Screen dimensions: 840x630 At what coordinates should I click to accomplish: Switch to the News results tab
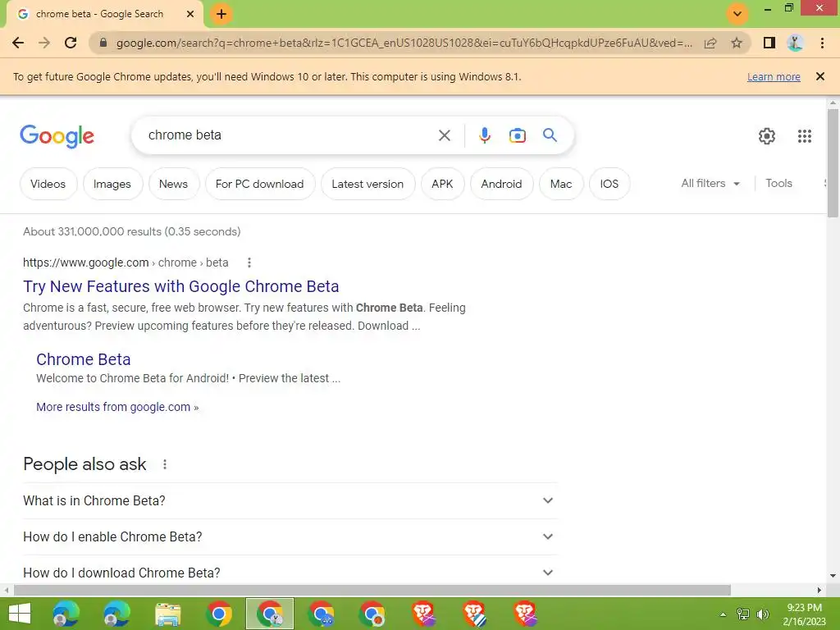[x=174, y=184]
